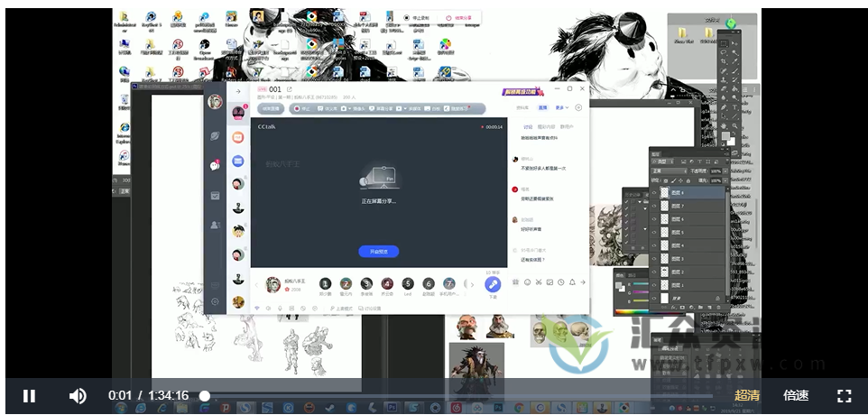
Task: Hide the 图层 6 layer in Photoshop
Action: [x=654, y=219]
